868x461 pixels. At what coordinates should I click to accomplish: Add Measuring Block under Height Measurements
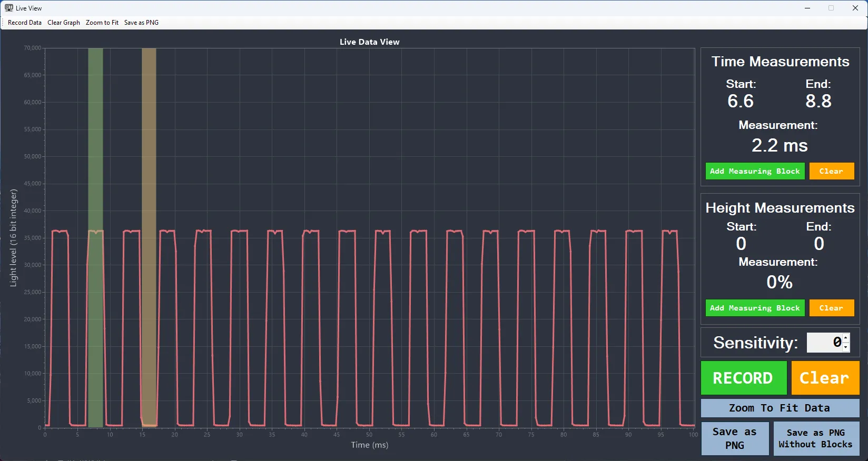[755, 308]
